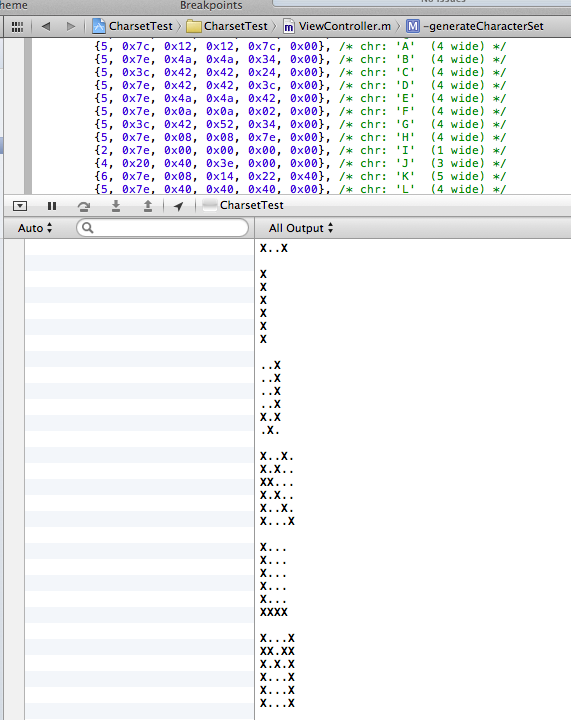Go back in editor history
This screenshot has height=720, width=571.
45,26
